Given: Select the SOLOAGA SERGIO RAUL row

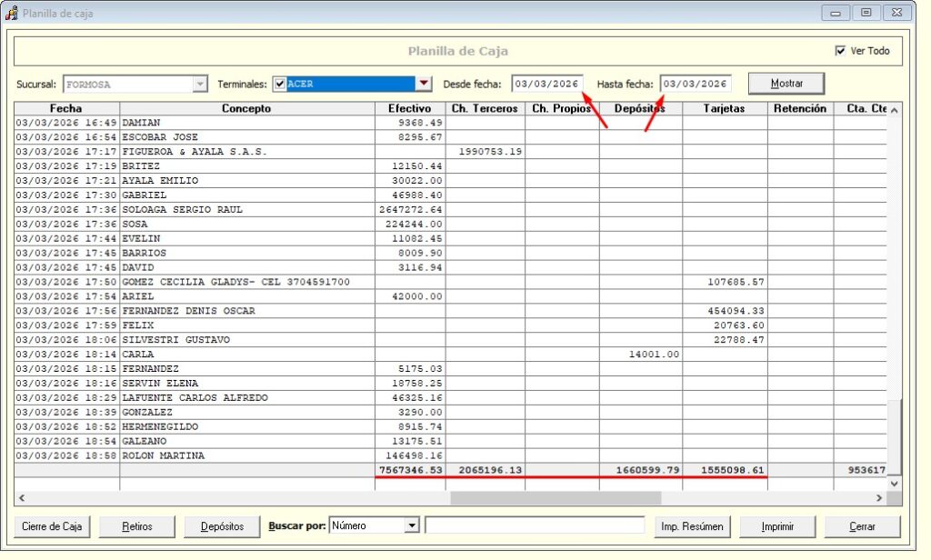Looking at the screenshot, I should point(245,210).
